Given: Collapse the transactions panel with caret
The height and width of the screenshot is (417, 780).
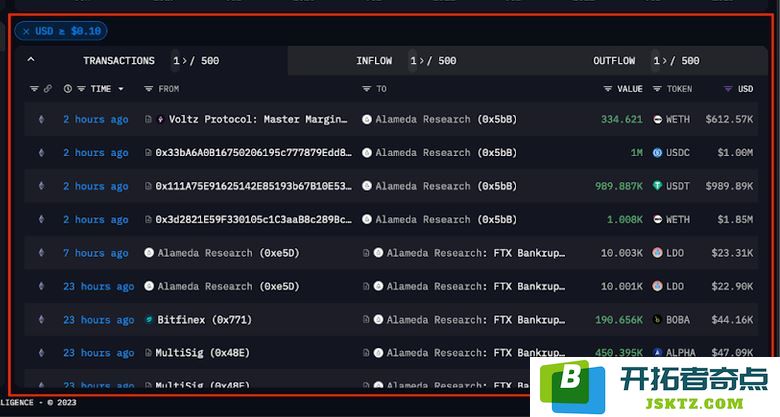Looking at the screenshot, I should click(x=31, y=60).
